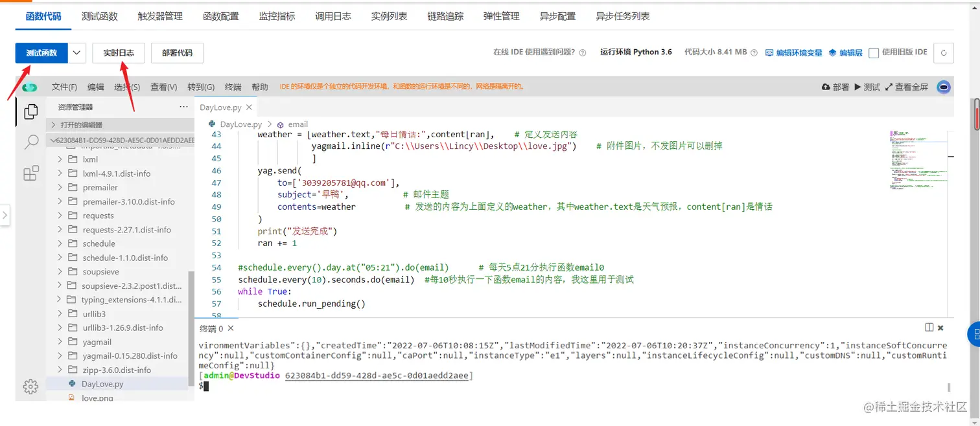Expand the lxml-4.9.1.dist-info folder

tap(117, 174)
